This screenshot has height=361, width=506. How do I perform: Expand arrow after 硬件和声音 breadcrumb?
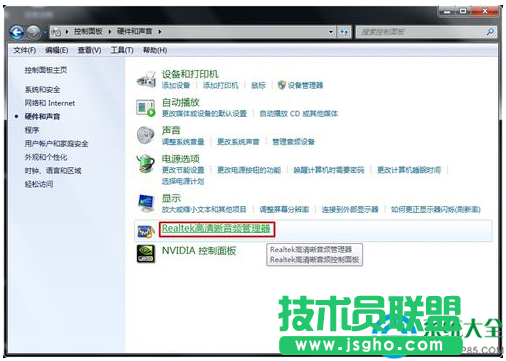[x=160, y=32]
